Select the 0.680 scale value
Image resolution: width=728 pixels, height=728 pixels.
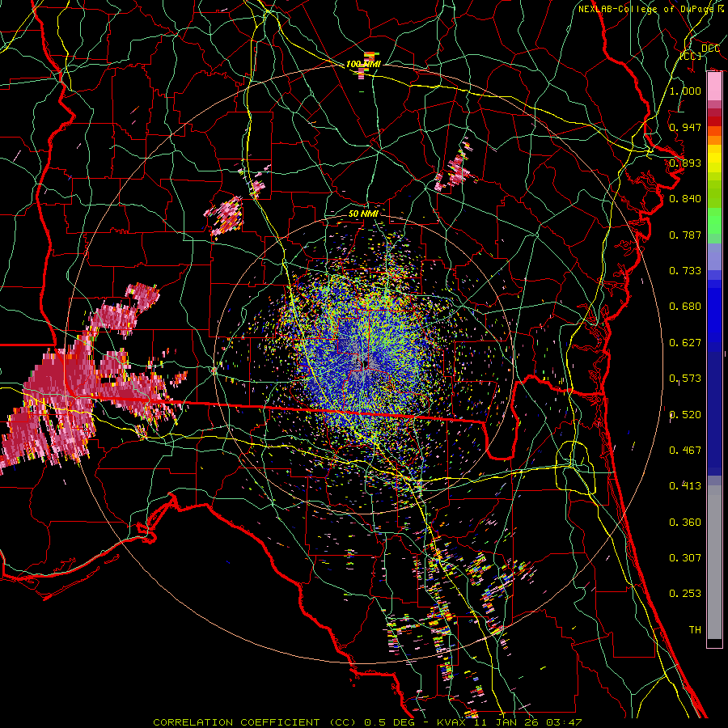click(685, 307)
